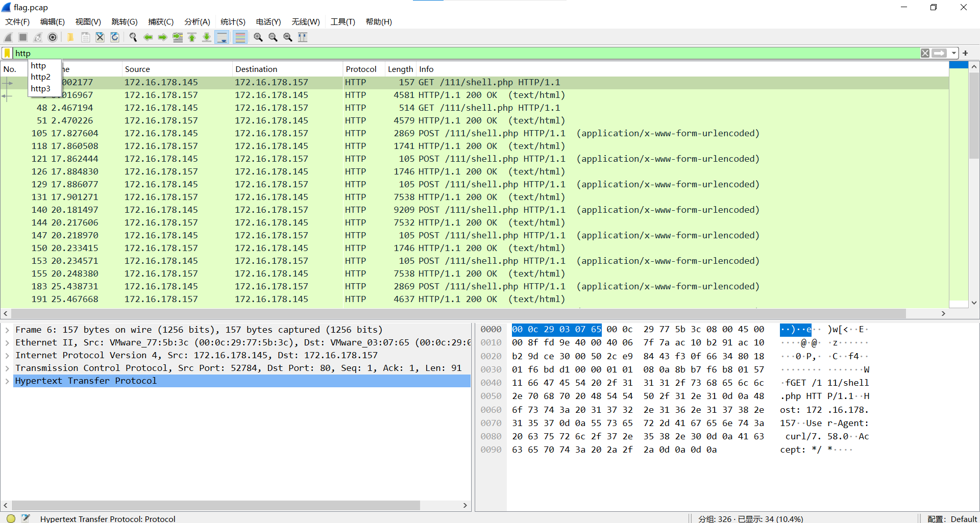Screen dimensions: 980x523
Task: Clear the display filter with X
Action: [x=925, y=53]
